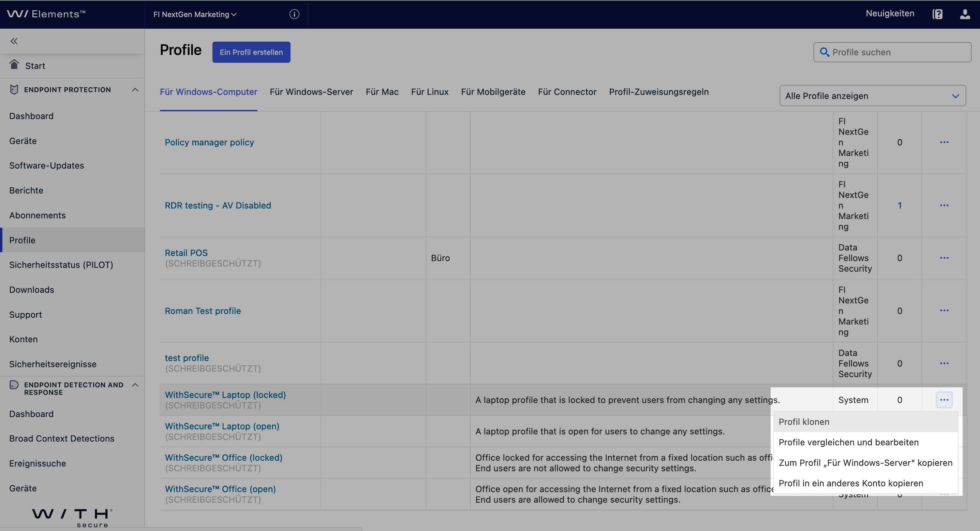
Task: Collapse Endpoint Detection and Response section
Action: (x=135, y=385)
